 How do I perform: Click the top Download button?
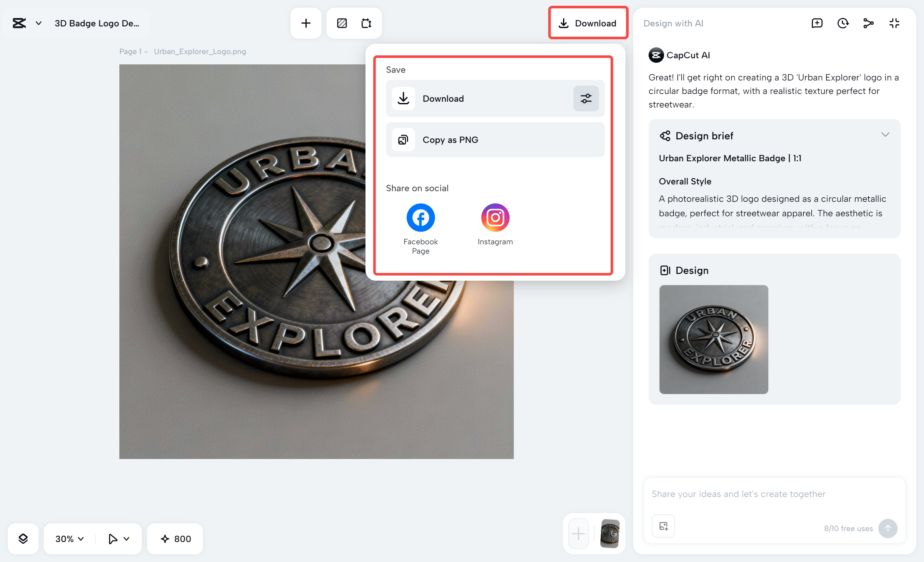(588, 23)
